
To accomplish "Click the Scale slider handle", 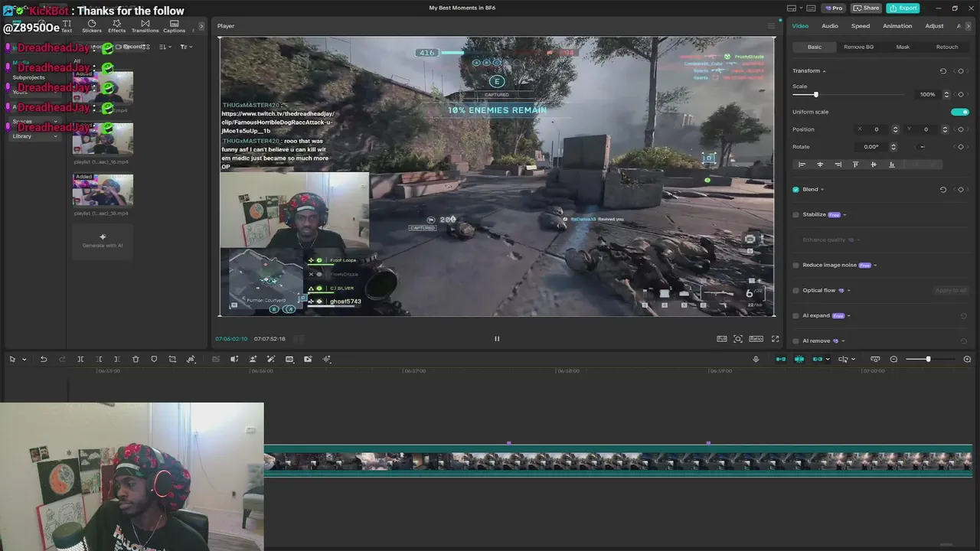I will [x=815, y=94].
